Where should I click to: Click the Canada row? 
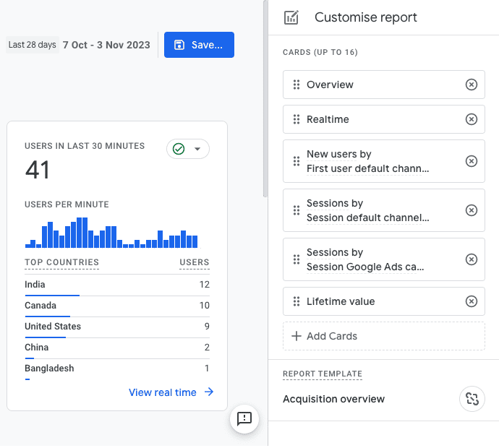[117, 306]
